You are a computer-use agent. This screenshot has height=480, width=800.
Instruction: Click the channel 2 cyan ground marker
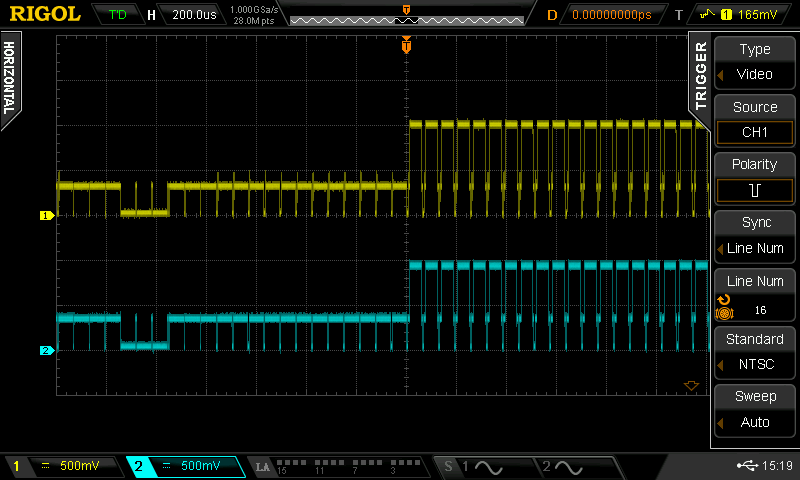click(45, 350)
